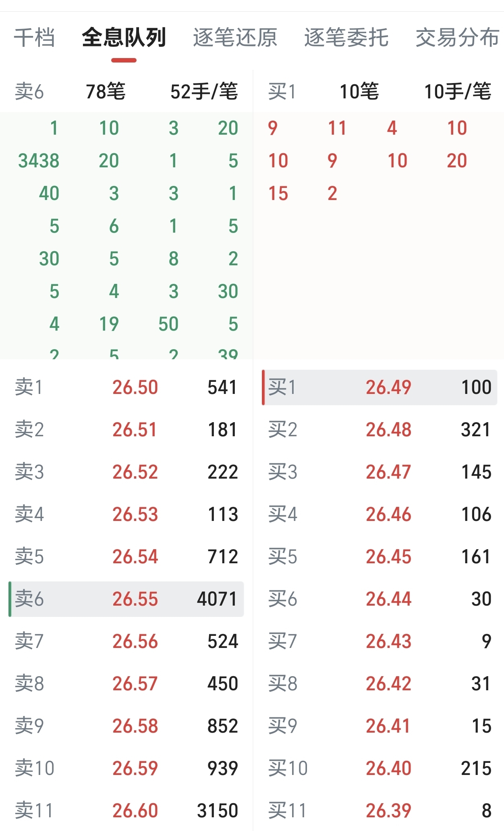The width and height of the screenshot is (504, 831).
Task: Select the highlighted 买1 row at 26.49
Action: [x=380, y=387]
